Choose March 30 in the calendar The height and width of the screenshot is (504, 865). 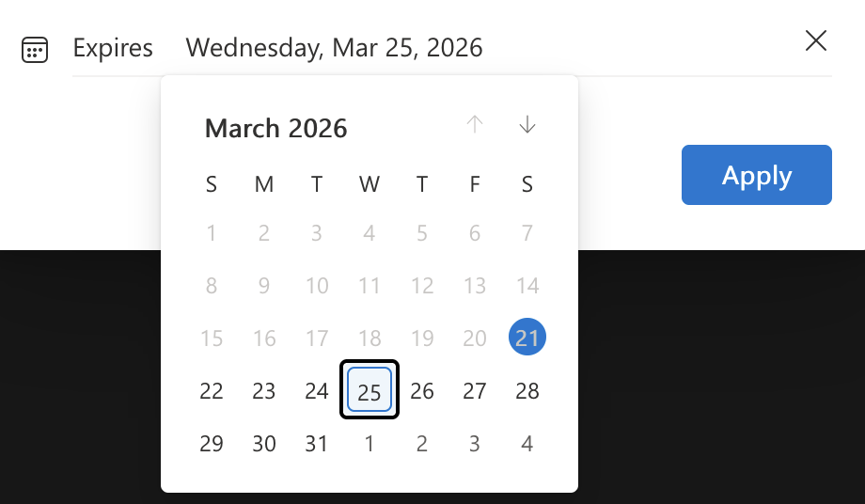pyautogui.click(x=264, y=443)
